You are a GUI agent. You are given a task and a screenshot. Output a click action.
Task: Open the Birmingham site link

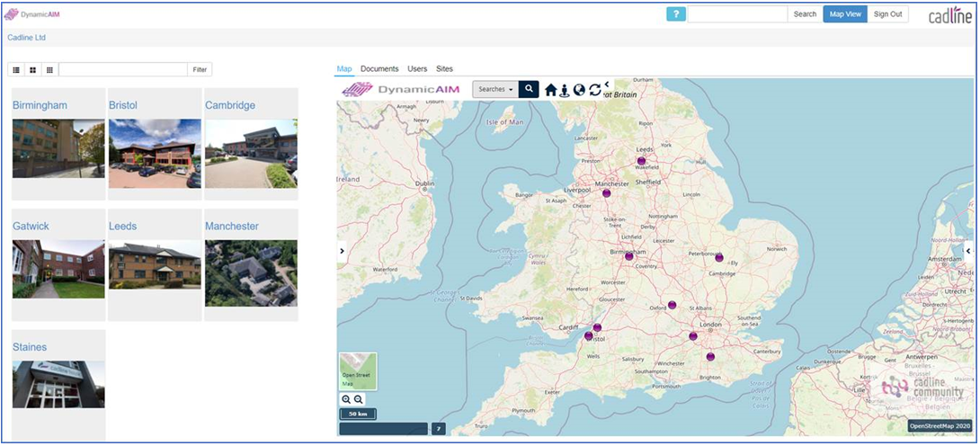click(40, 105)
